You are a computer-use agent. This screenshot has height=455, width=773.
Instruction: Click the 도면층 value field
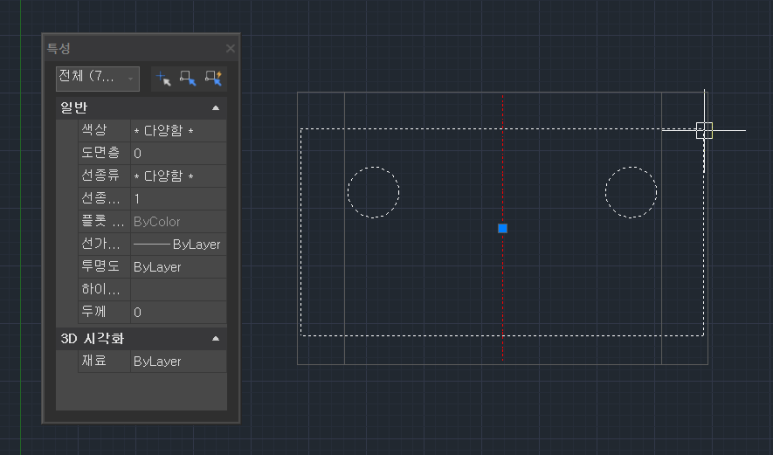(x=178, y=153)
